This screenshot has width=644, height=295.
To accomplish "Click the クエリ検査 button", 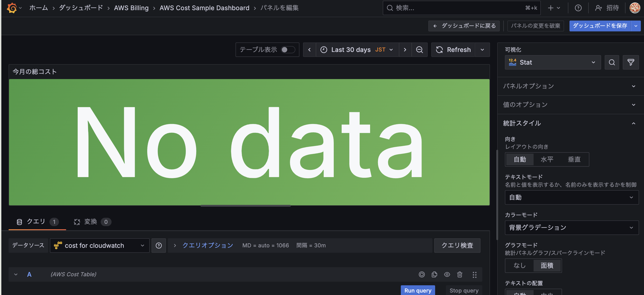I will (457, 246).
